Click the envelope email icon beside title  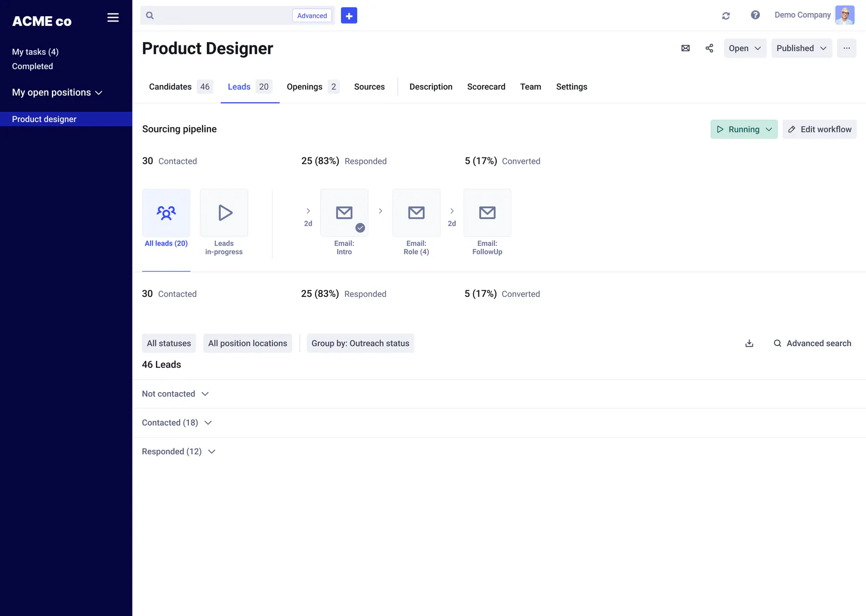[x=685, y=48]
